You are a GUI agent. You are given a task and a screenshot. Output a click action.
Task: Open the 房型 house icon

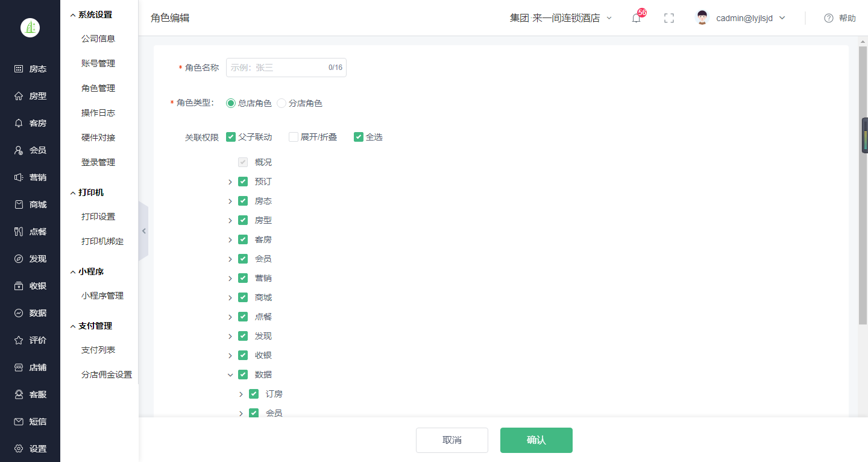pyautogui.click(x=19, y=96)
